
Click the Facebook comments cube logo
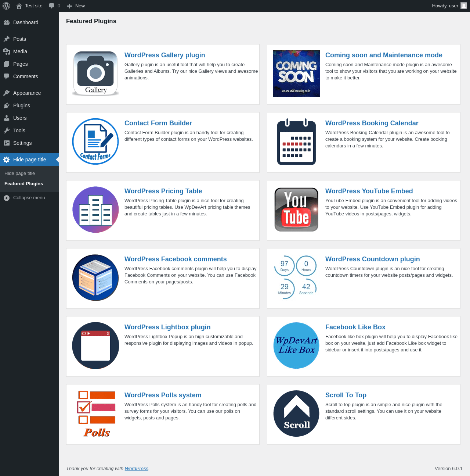click(95, 278)
